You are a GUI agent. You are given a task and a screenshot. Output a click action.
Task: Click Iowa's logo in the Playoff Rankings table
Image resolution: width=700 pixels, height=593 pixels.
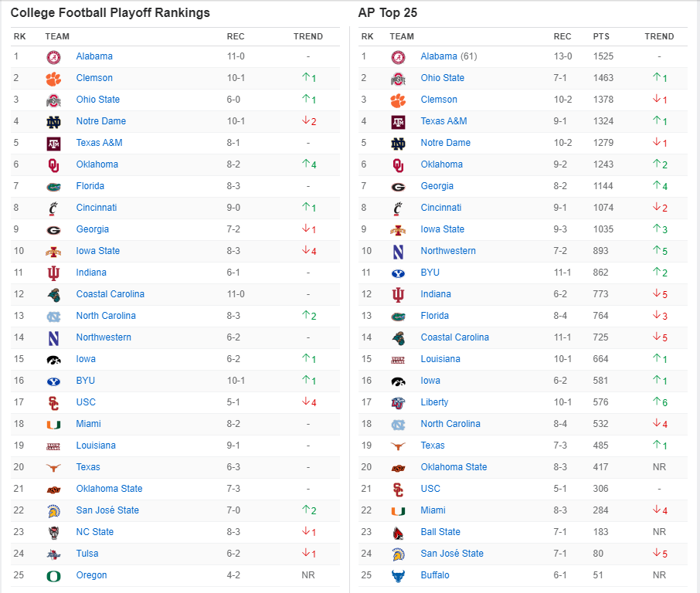point(53,359)
